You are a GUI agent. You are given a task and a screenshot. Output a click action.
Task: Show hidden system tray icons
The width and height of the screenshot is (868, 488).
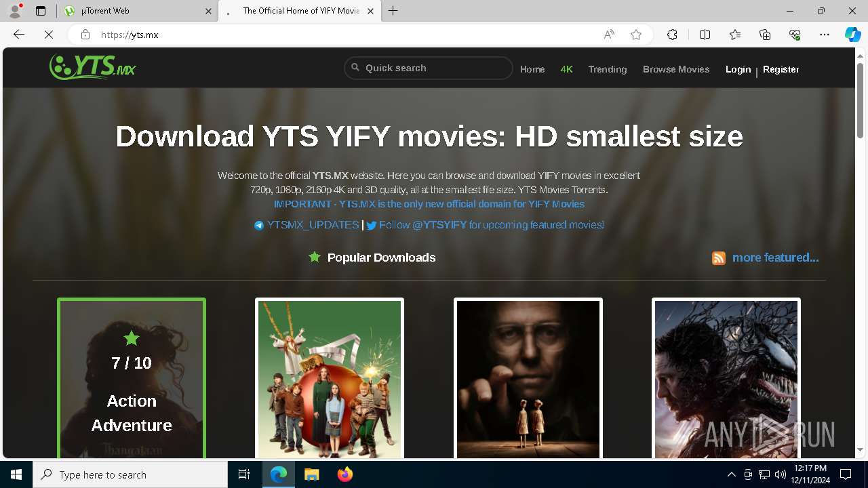coord(731,474)
